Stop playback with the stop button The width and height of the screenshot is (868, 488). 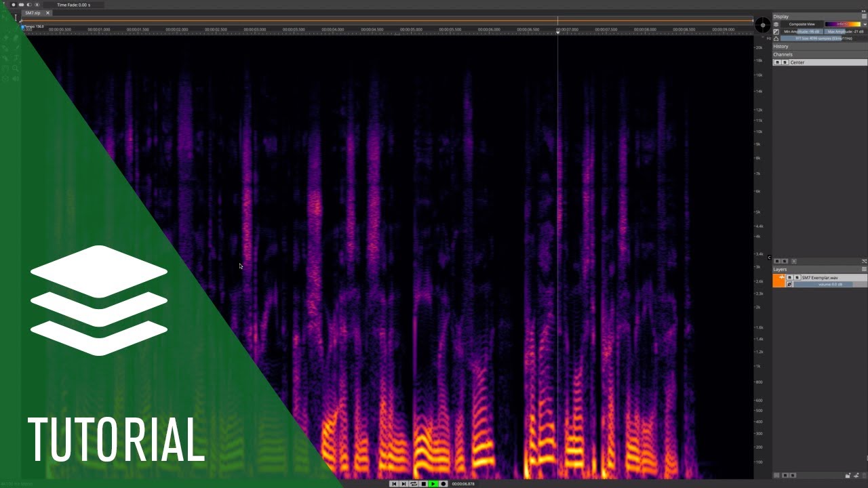(424, 484)
